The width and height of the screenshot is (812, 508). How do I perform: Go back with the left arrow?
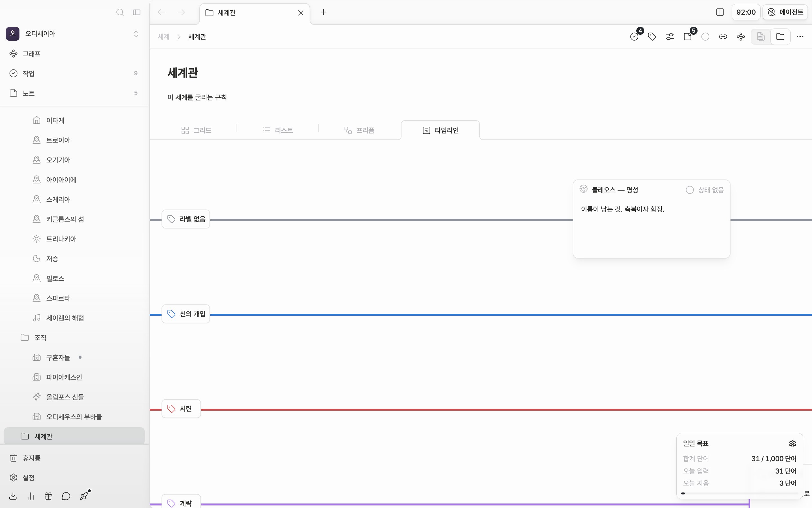161,12
